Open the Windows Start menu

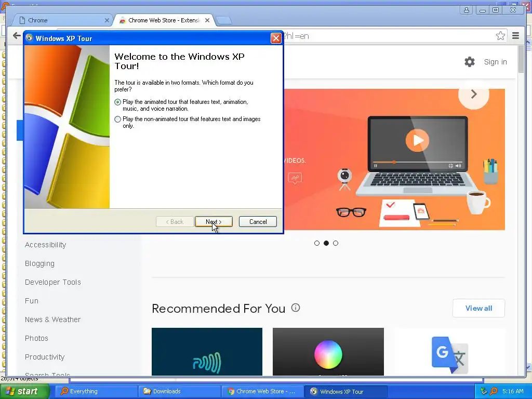[x=25, y=391]
